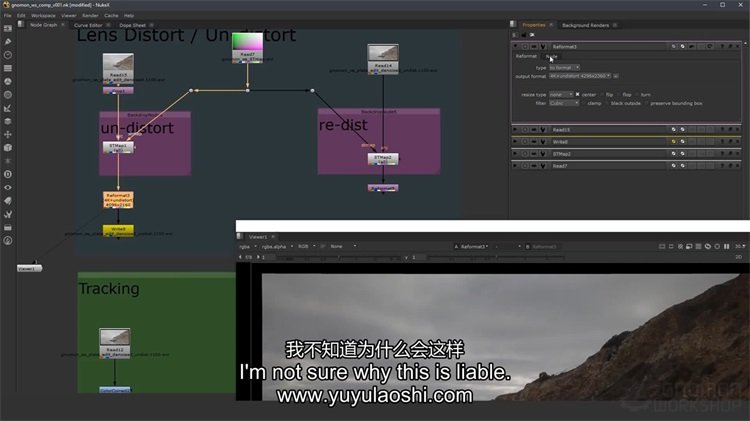The width and height of the screenshot is (750, 421).
Task: Click the viewer clipping warning icon
Action: [x=680, y=246]
